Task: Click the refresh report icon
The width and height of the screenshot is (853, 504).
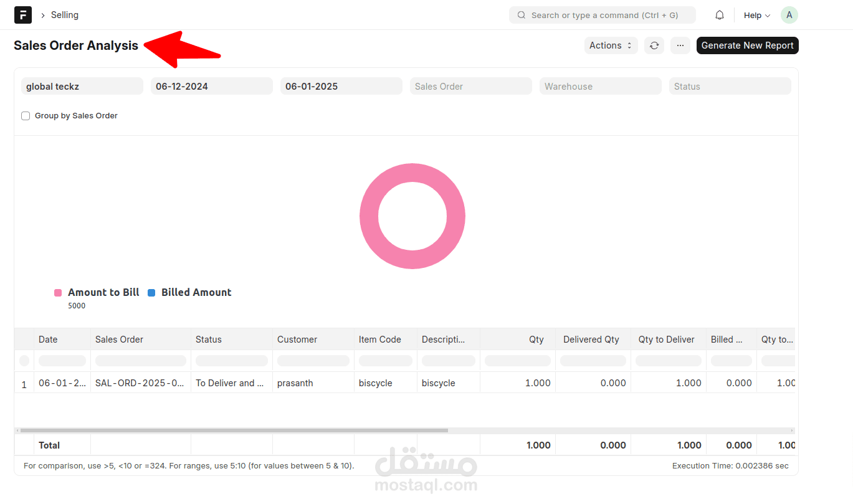Action: coord(654,45)
